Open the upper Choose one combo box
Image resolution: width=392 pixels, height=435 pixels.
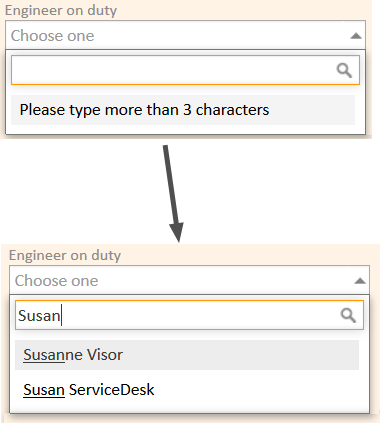point(185,35)
